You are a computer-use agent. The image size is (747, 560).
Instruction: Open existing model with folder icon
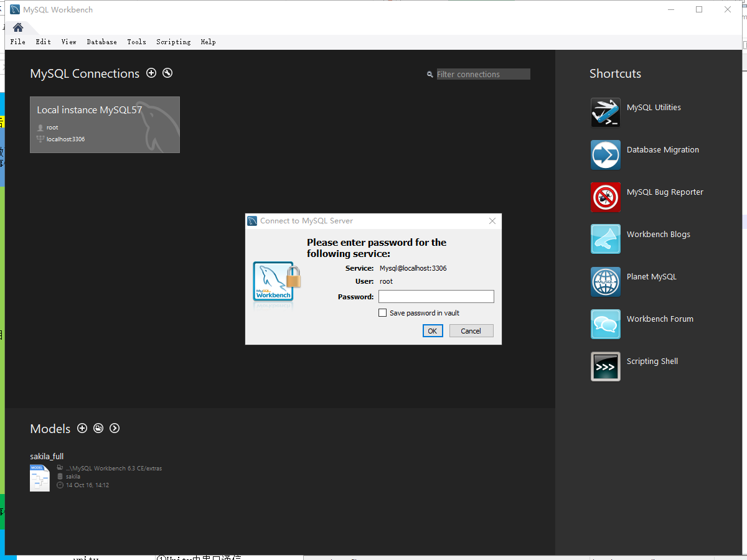click(98, 428)
